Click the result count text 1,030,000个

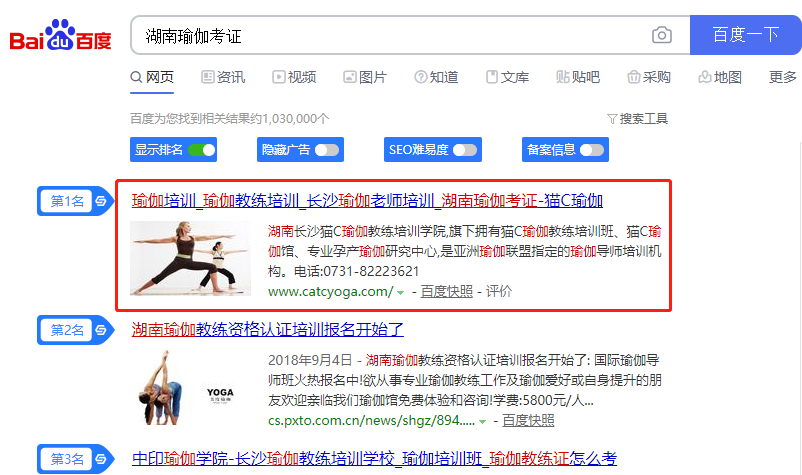(x=296, y=119)
